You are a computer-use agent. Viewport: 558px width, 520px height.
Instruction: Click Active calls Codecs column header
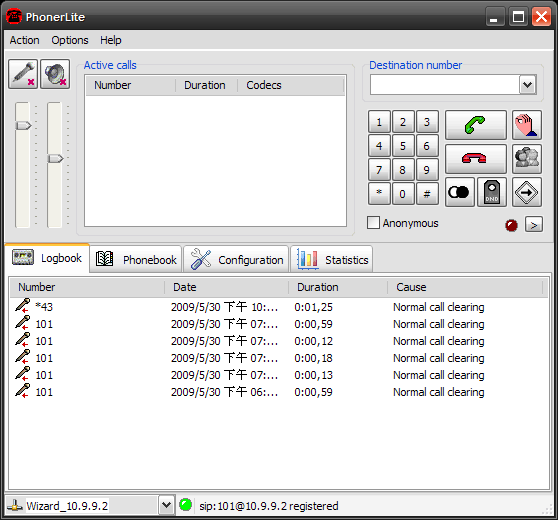(x=291, y=85)
